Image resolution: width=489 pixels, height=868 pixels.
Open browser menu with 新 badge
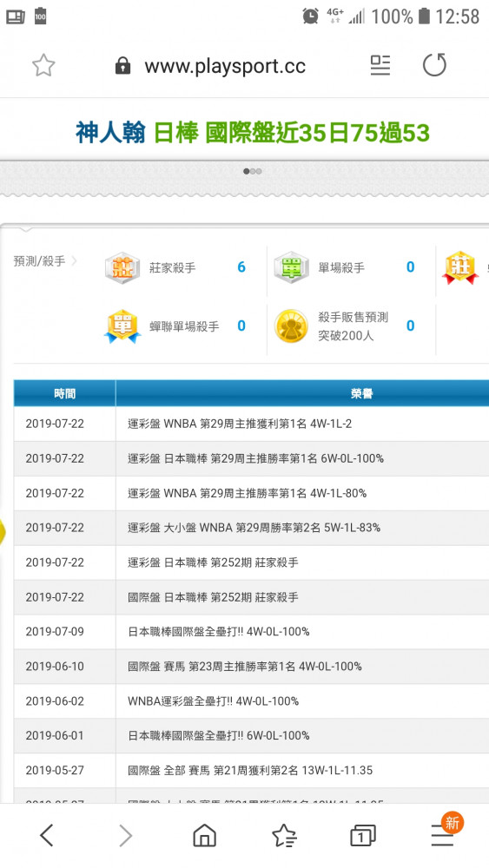pyautogui.click(x=446, y=831)
